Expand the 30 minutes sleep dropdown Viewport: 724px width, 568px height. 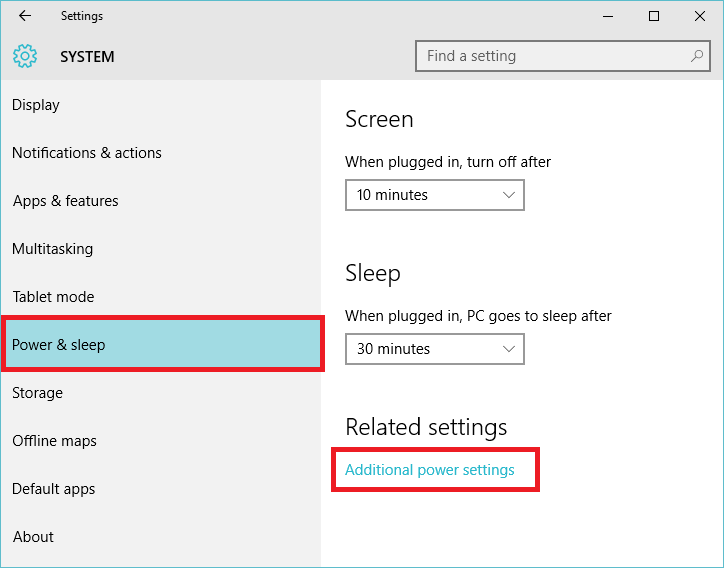(x=434, y=349)
